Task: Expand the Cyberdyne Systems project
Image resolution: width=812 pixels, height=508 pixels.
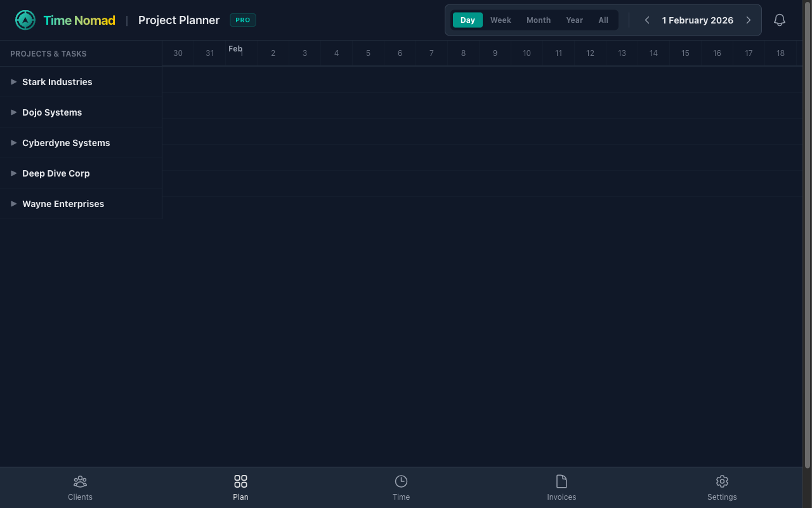Action: click(x=13, y=142)
